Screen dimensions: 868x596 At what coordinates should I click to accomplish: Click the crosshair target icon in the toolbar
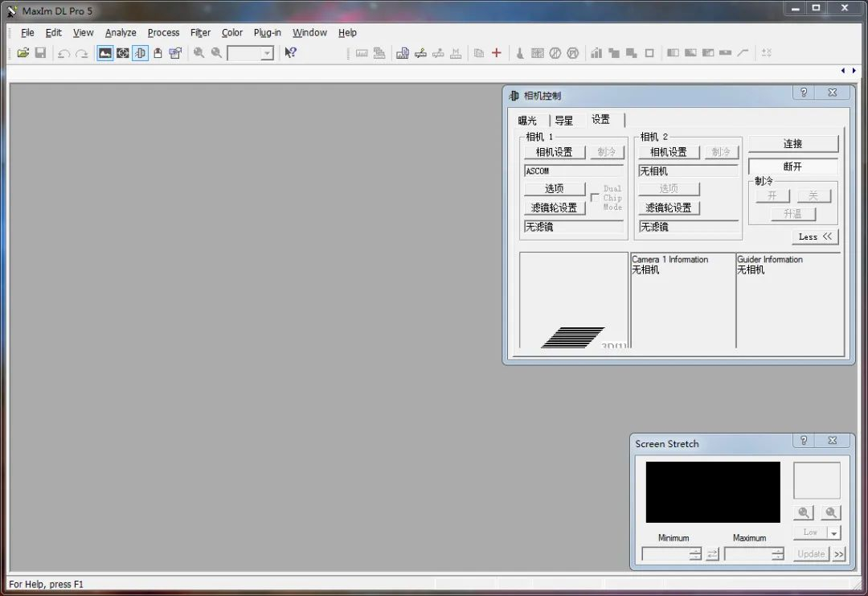point(122,53)
